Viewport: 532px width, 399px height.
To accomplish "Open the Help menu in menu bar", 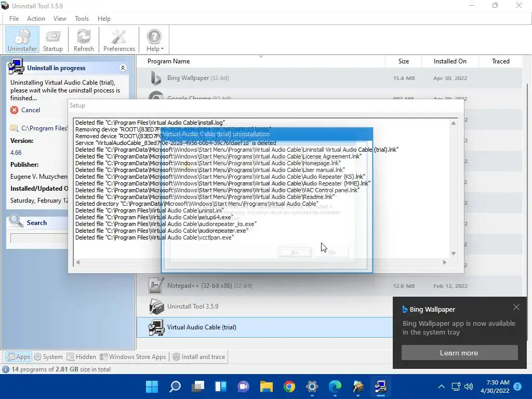I will point(104,19).
